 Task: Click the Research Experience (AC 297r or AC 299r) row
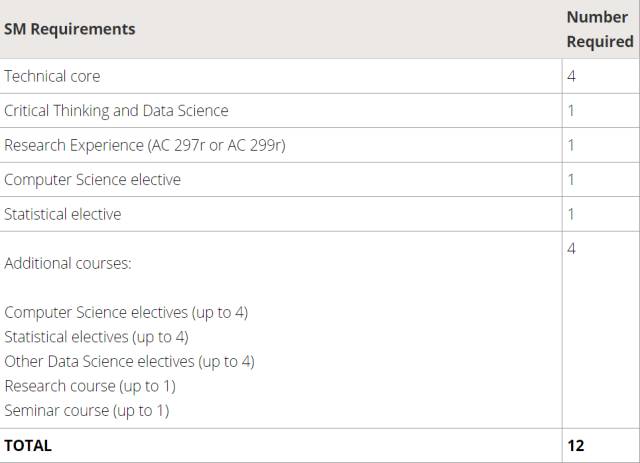click(x=320, y=145)
